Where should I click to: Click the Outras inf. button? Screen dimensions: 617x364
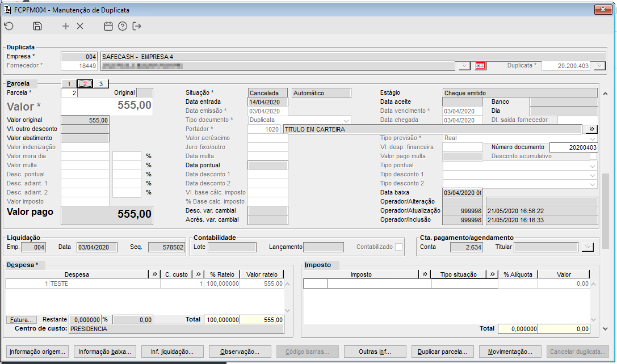[375, 352]
